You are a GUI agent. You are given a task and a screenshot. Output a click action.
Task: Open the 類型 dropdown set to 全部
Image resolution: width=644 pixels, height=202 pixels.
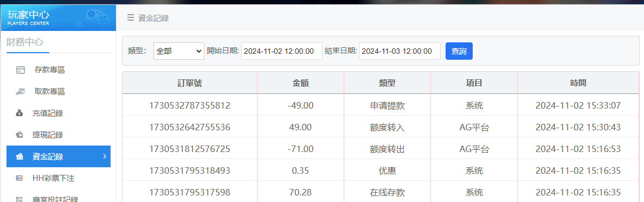coord(179,51)
